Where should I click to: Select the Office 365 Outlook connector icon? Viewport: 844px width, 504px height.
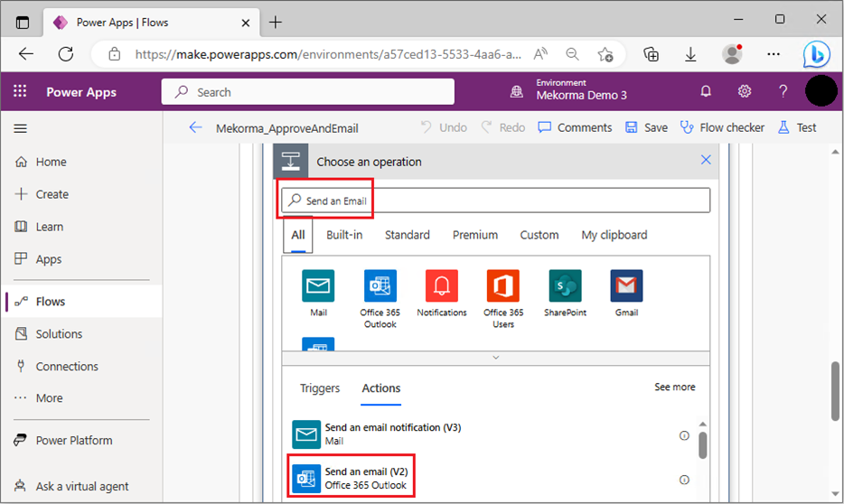(x=380, y=285)
